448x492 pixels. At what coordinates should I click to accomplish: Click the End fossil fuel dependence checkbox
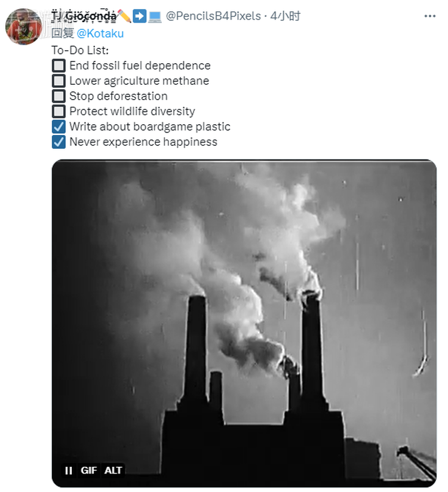(59, 66)
